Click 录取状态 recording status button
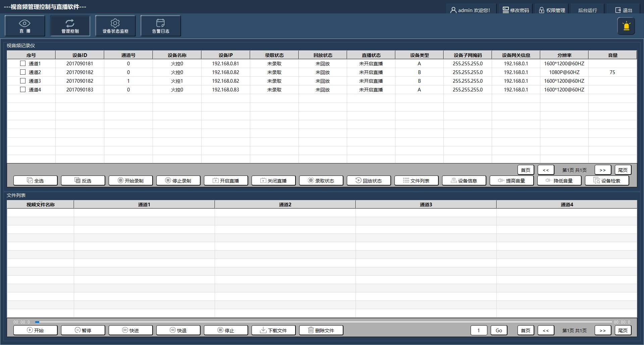The width and height of the screenshot is (644, 345). [321, 181]
